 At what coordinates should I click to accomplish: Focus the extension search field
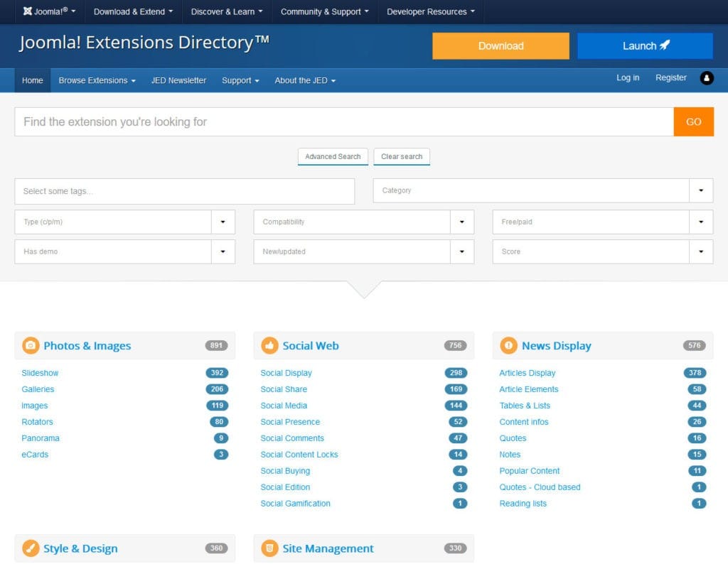point(344,122)
